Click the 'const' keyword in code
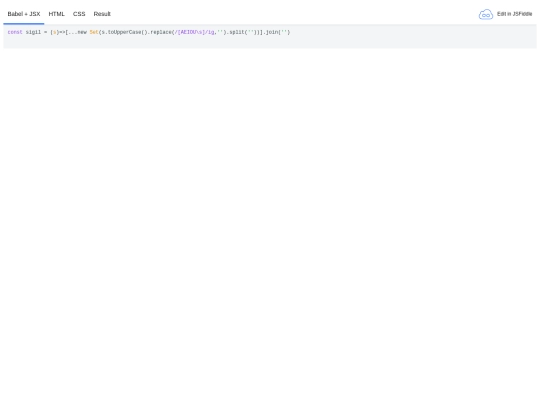Viewport: 540px width, 405px height. click(x=15, y=32)
